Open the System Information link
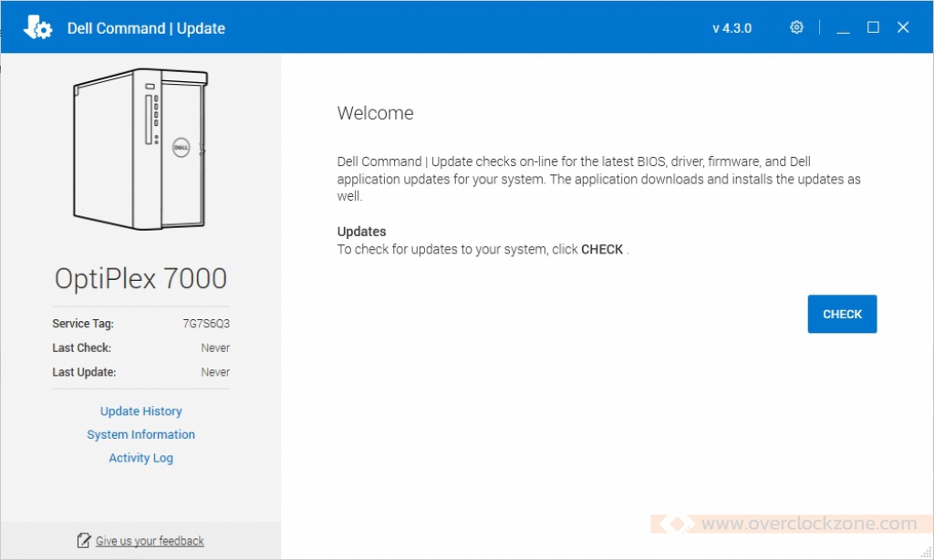The image size is (934, 560). tap(140, 435)
